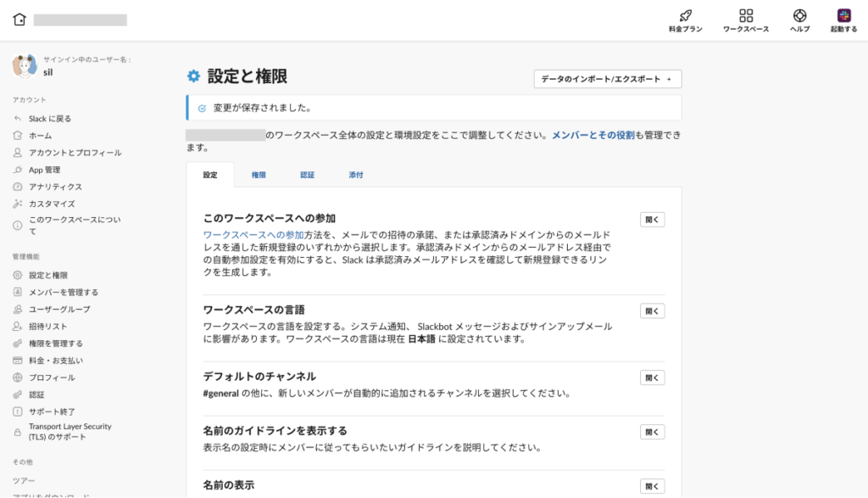Expand ワークスペースの言語 section
The height and width of the screenshot is (498, 868).
pyautogui.click(x=652, y=311)
